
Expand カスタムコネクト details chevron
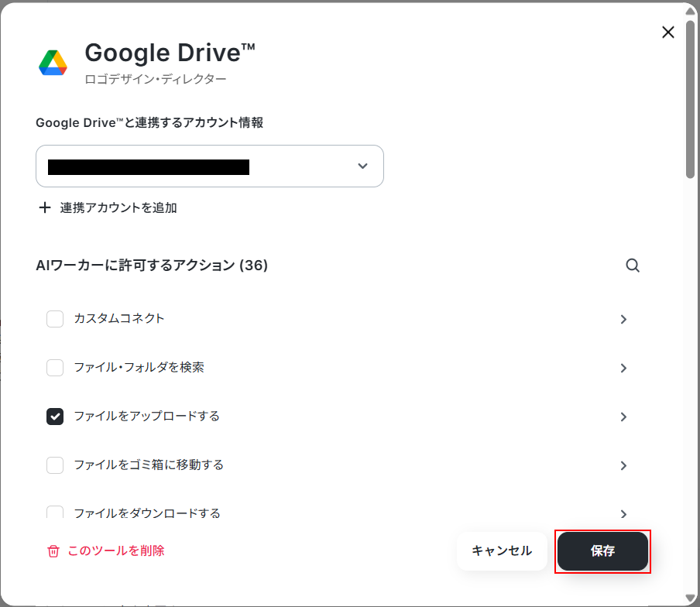point(623,319)
